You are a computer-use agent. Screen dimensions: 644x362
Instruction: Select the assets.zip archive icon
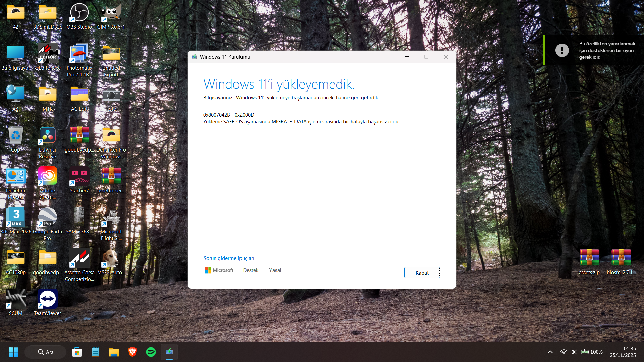[x=589, y=258]
